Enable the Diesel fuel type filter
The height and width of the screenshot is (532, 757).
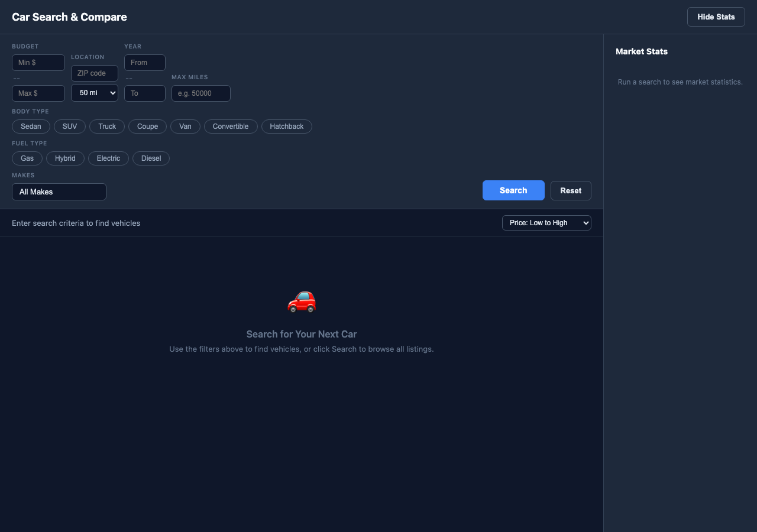(x=151, y=158)
